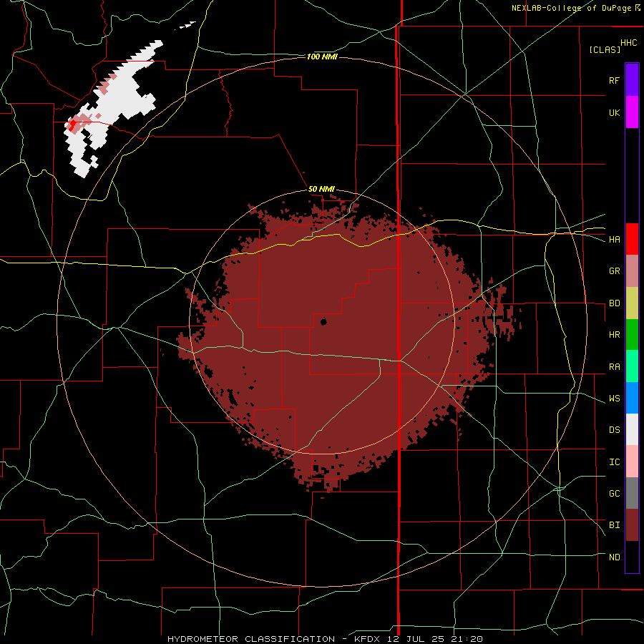Click the HR green legend swatch
The image size is (644, 644).
(632, 335)
